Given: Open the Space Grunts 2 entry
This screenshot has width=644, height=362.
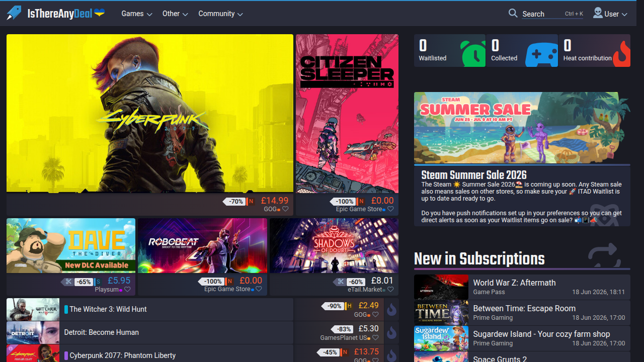Looking at the screenshot, I should tap(522, 357).
